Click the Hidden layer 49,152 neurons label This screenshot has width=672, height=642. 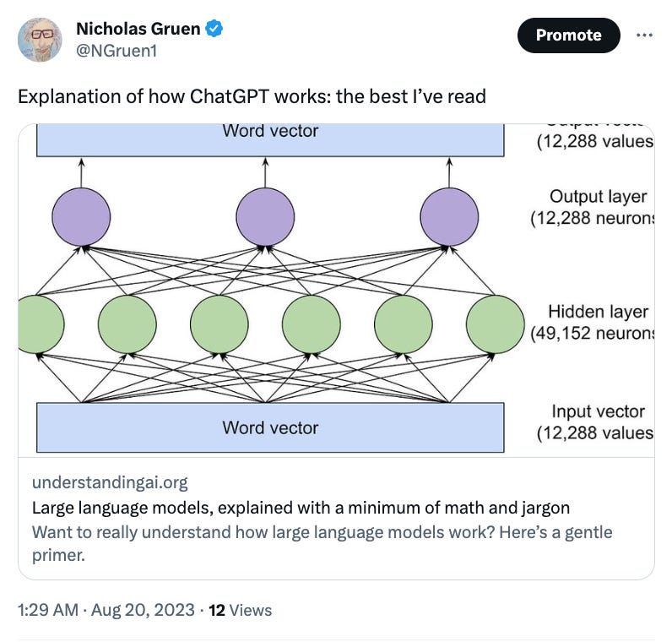click(593, 323)
